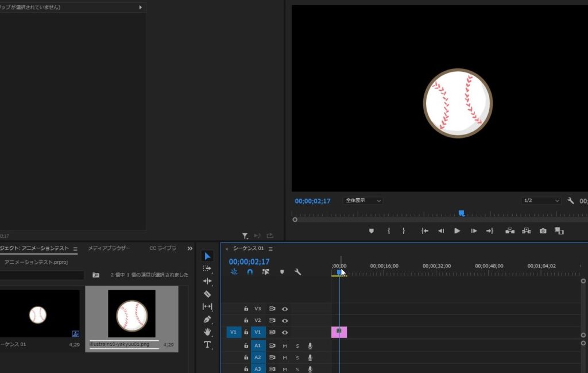588x373 pixels.
Task: Select the illustrain10-yakyuu01.png thumbnail
Action: tap(131, 314)
